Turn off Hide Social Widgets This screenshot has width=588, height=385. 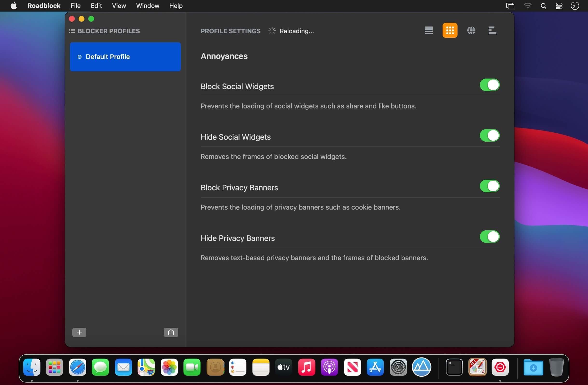pos(489,135)
